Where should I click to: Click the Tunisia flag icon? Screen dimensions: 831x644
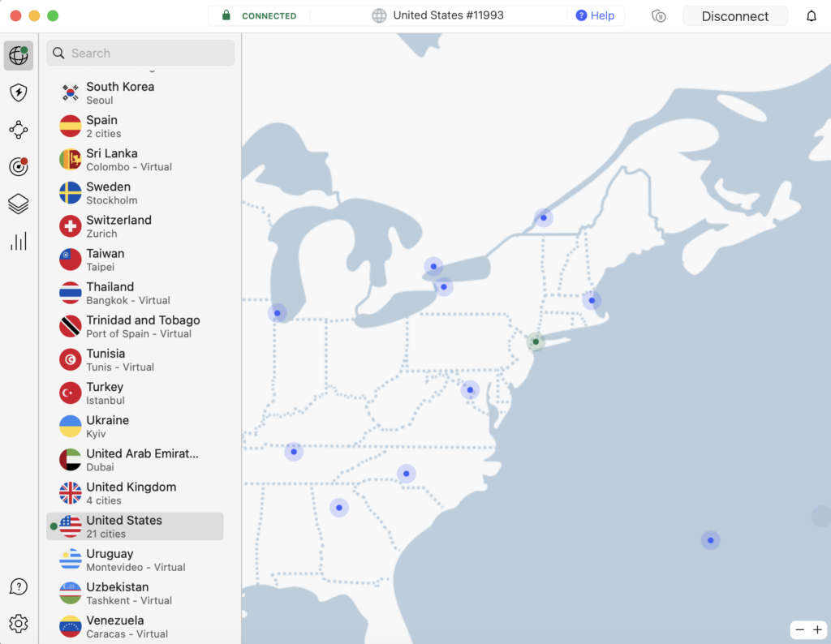[x=71, y=359]
